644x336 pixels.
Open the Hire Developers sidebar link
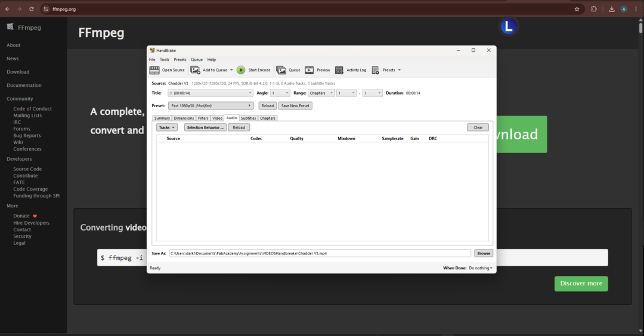tap(31, 223)
